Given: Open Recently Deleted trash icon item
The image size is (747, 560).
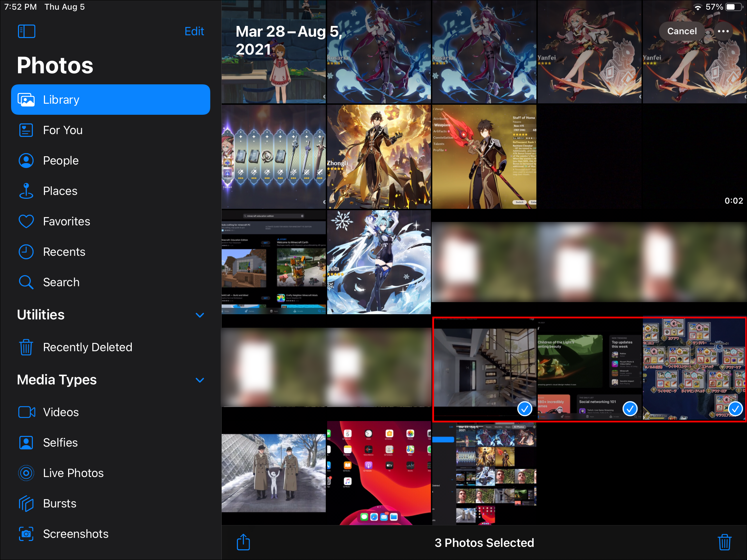Looking at the screenshot, I should click(87, 347).
